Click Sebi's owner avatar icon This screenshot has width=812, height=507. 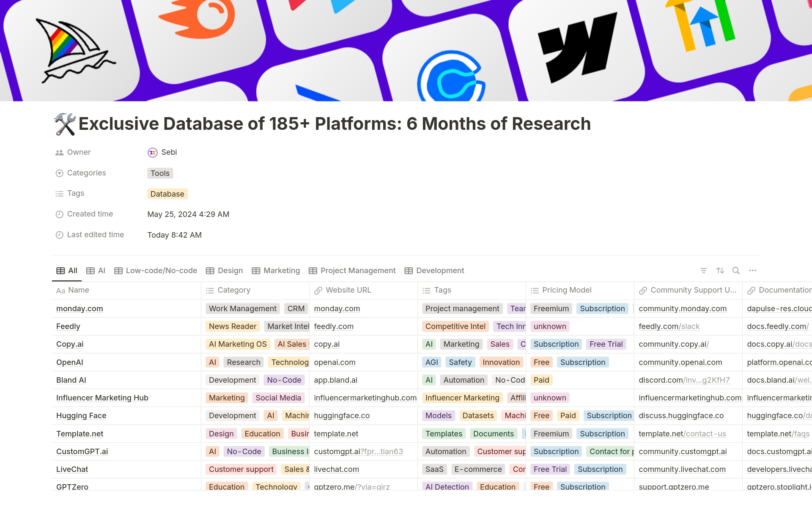pos(152,153)
